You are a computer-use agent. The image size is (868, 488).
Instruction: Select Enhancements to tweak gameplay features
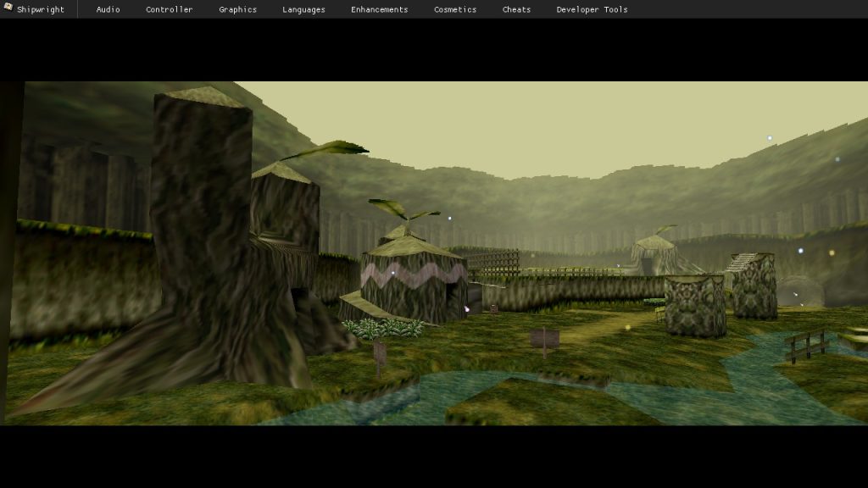click(x=378, y=9)
